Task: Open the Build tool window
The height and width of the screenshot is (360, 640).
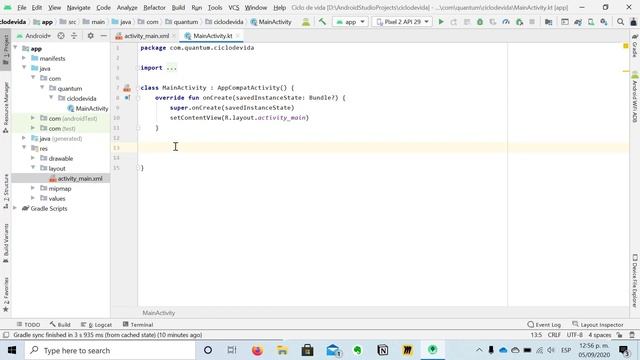Action: click(60, 324)
